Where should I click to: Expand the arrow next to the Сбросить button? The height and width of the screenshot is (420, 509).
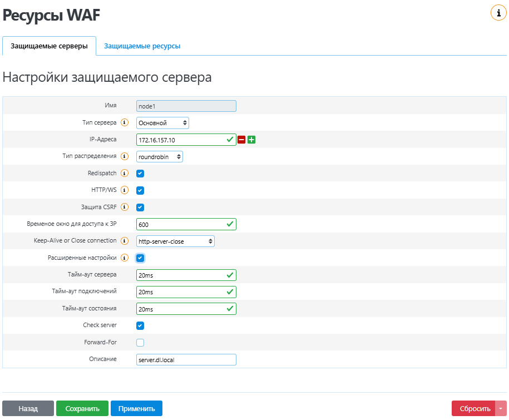tap(501, 408)
